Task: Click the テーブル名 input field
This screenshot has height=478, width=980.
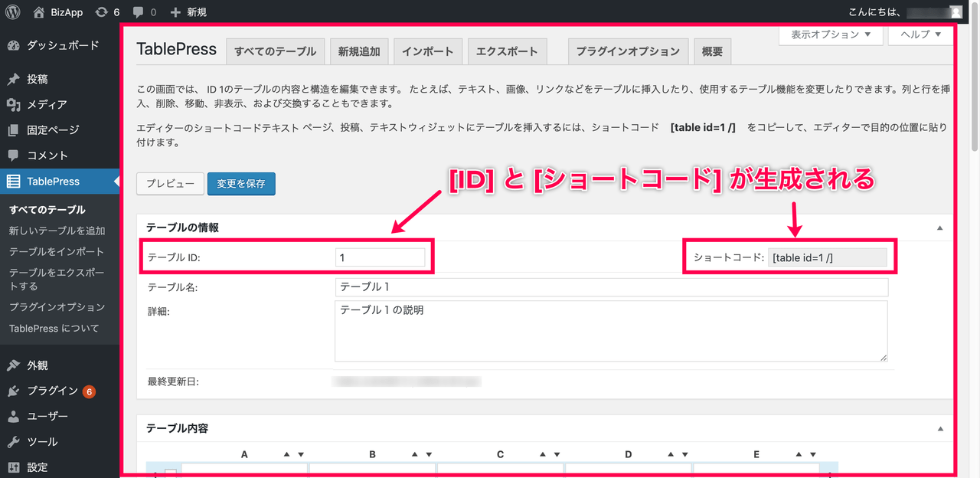Action: point(611,287)
